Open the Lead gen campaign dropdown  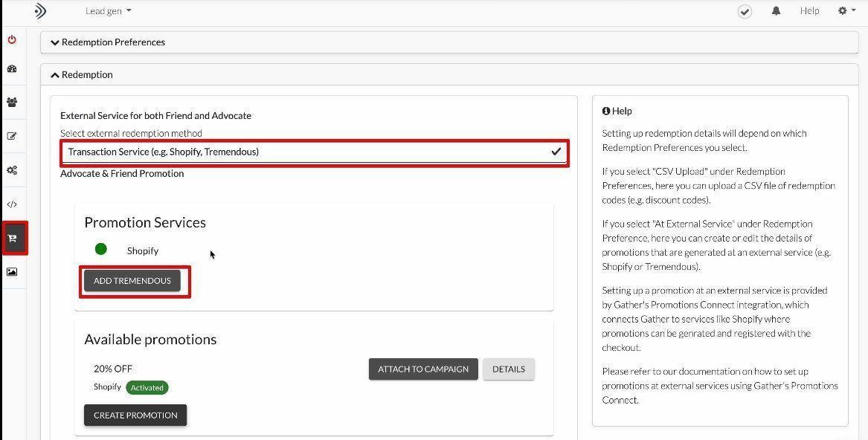coord(109,10)
